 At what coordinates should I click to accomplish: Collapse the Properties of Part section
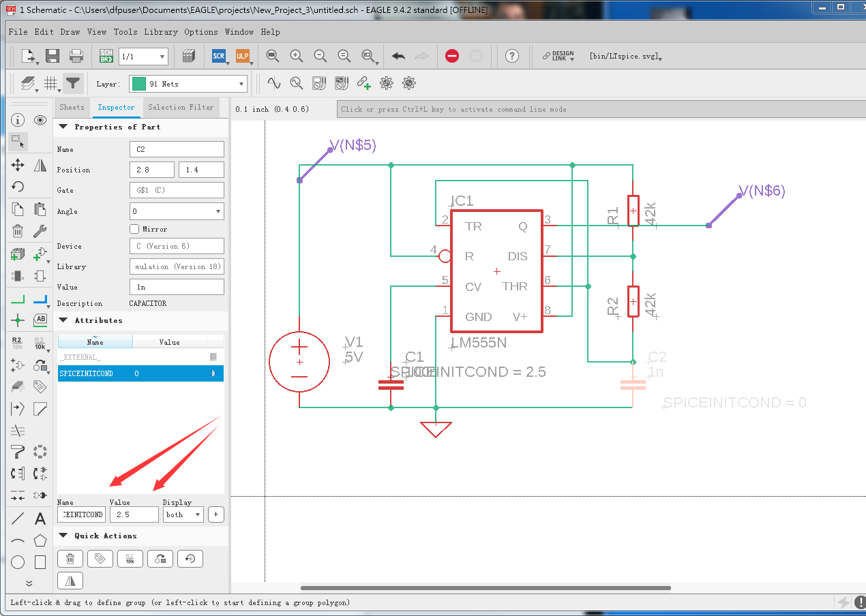point(63,127)
